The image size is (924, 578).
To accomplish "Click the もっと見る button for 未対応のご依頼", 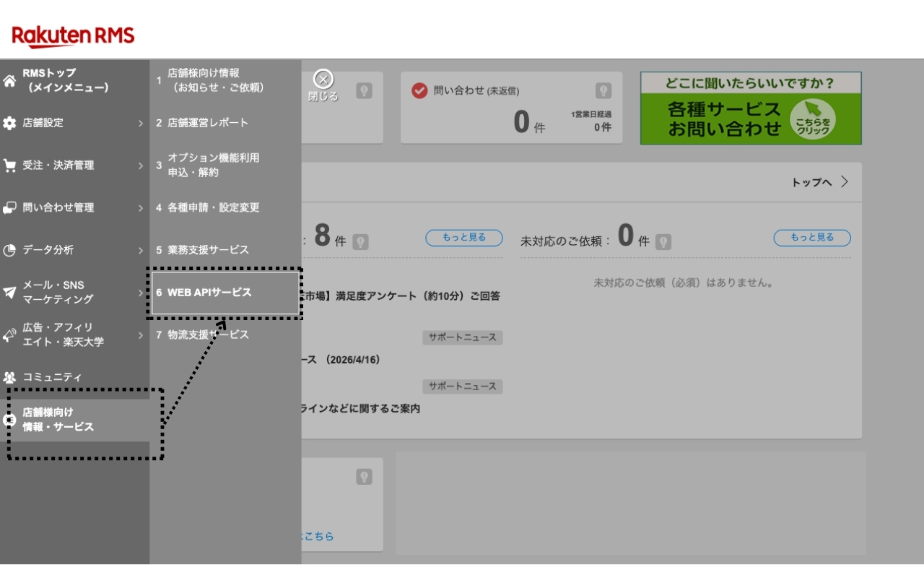I will 812,238.
